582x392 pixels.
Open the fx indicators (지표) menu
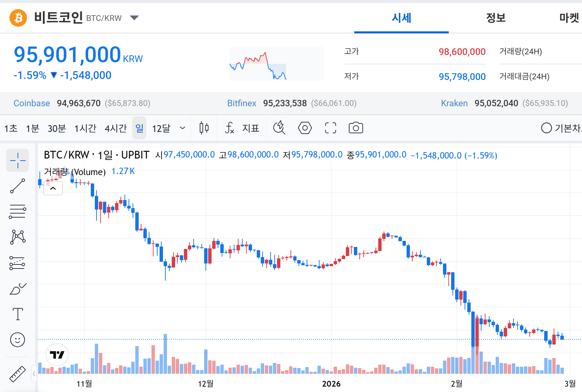click(242, 128)
